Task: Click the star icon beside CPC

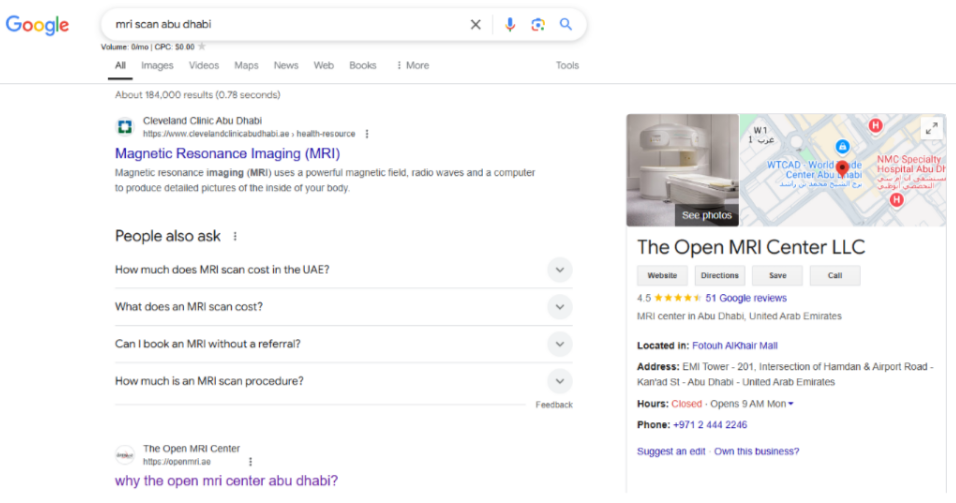Action: (x=202, y=46)
